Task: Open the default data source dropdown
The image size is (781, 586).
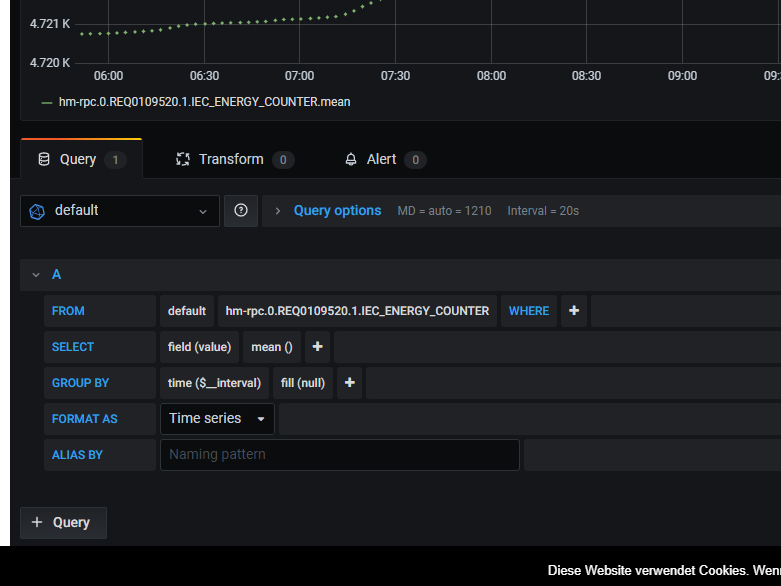Action: (120, 211)
